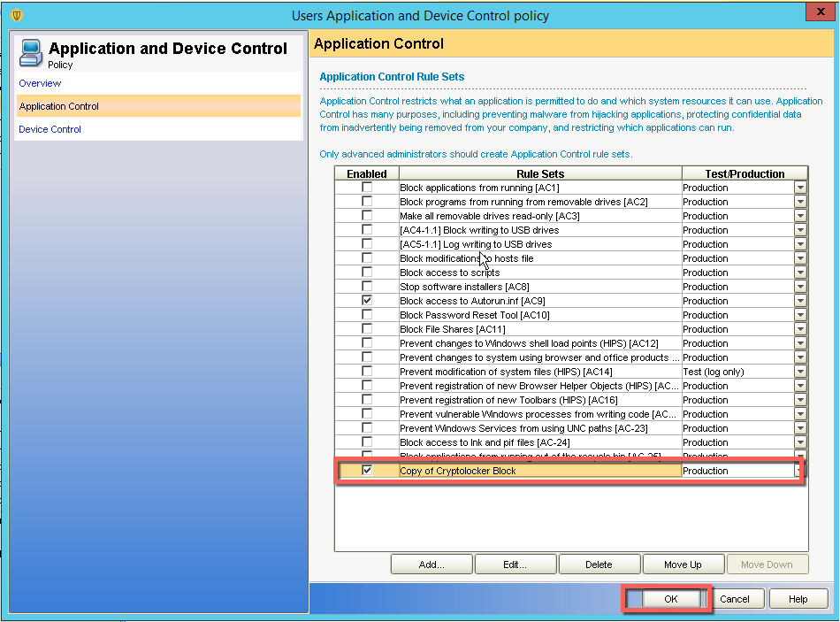Open the Overview section
Viewport: 840px width, 622px height.
point(40,83)
